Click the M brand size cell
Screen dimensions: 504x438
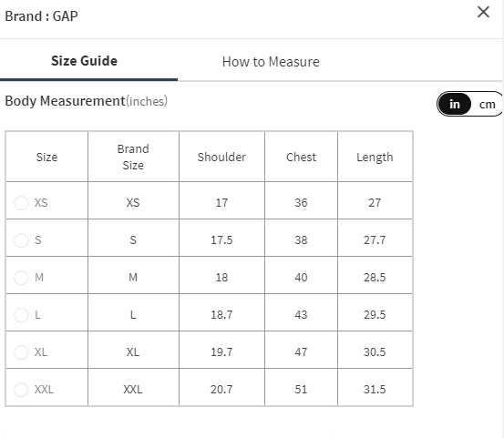tap(133, 278)
